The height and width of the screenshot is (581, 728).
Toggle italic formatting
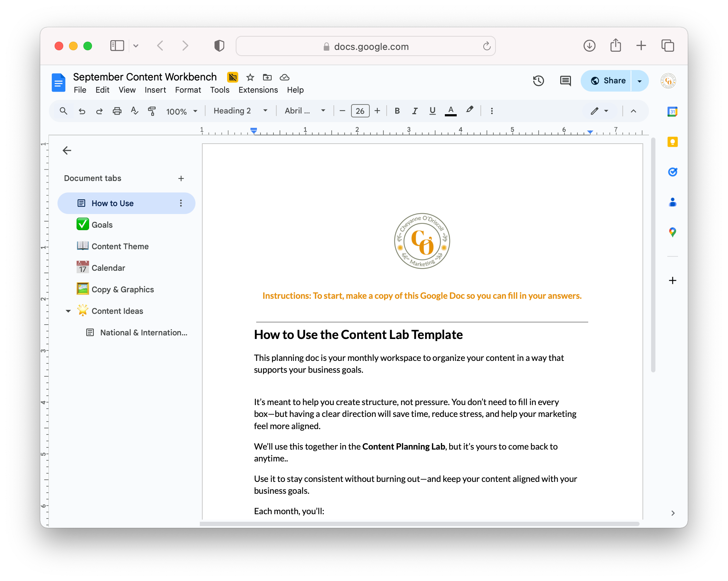[x=415, y=111]
